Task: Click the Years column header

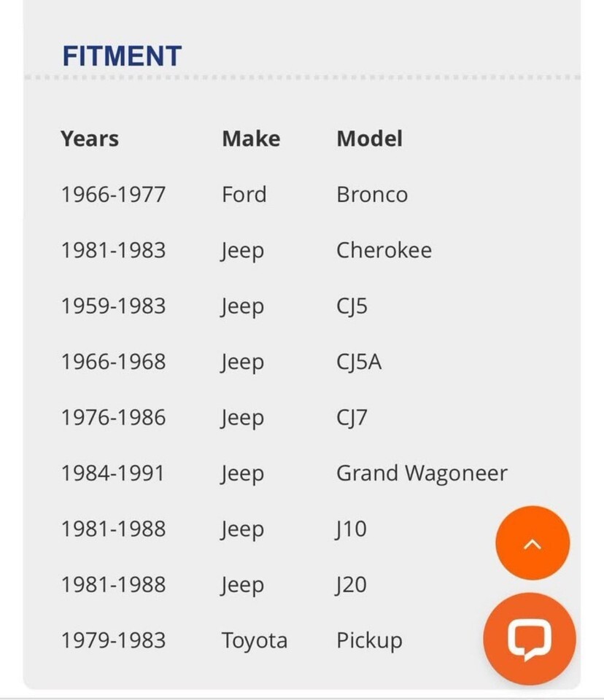Action: click(90, 139)
